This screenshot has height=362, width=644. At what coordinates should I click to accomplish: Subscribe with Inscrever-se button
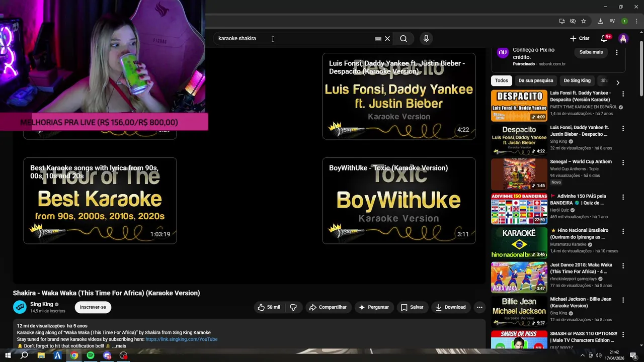pos(93,307)
